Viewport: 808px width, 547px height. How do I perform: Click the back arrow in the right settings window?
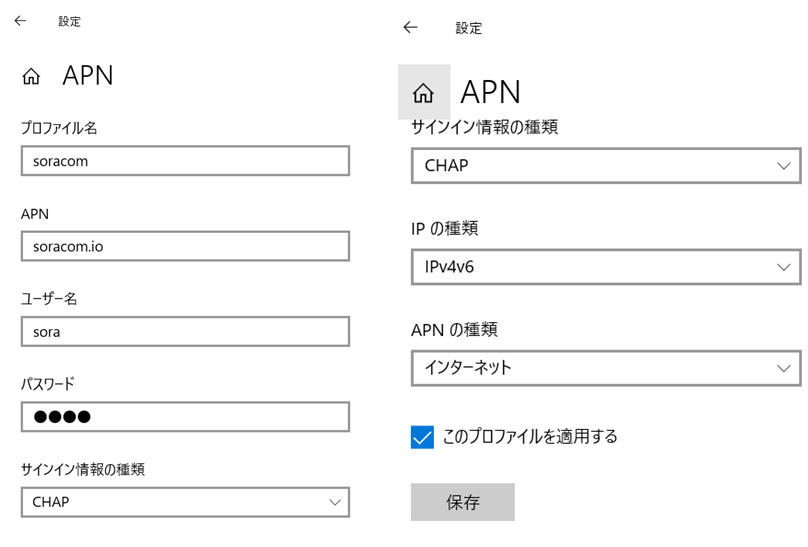[x=410, y=27]
